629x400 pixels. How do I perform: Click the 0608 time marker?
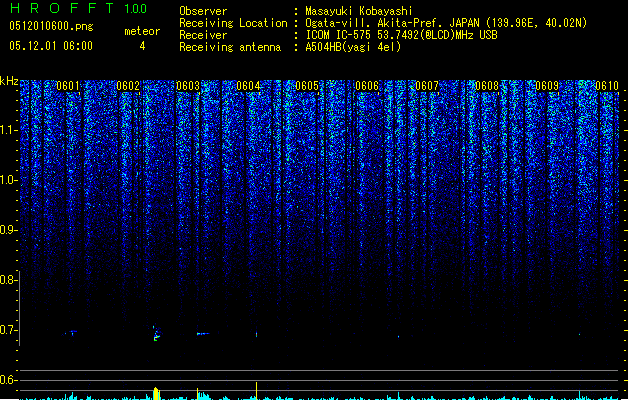487,86
